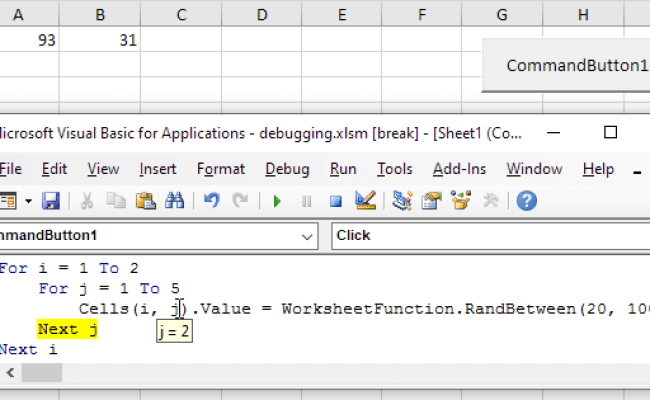This screenshot has width=650, height=400.
Task: Open the Tools menu
Action: pos(395,169)
